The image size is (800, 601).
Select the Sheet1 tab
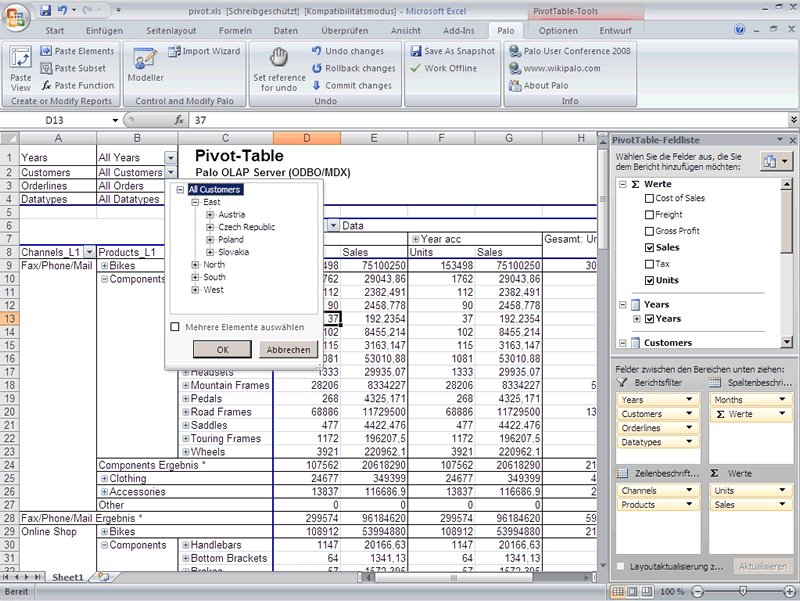(67, 577)
